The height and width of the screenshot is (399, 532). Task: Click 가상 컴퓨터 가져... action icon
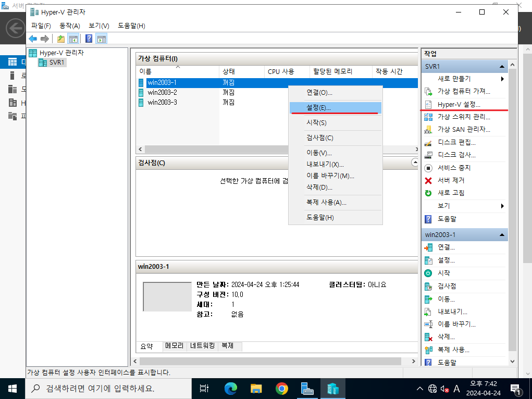pyautogui.click(x=428, y=91)
